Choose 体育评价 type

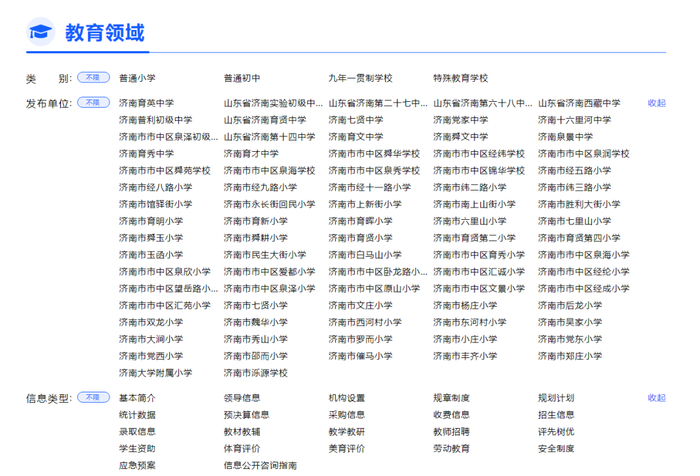point(242,448)
